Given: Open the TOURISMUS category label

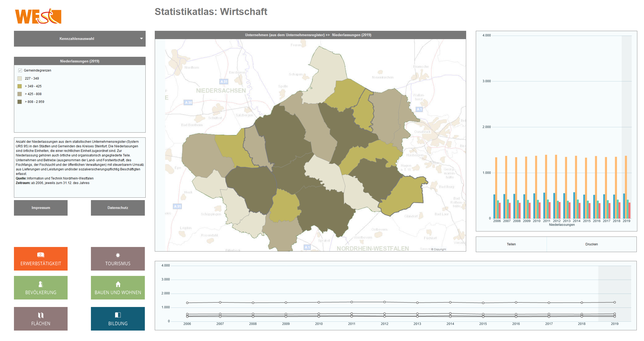Looking at the screenshot, I should click(118, 264).
